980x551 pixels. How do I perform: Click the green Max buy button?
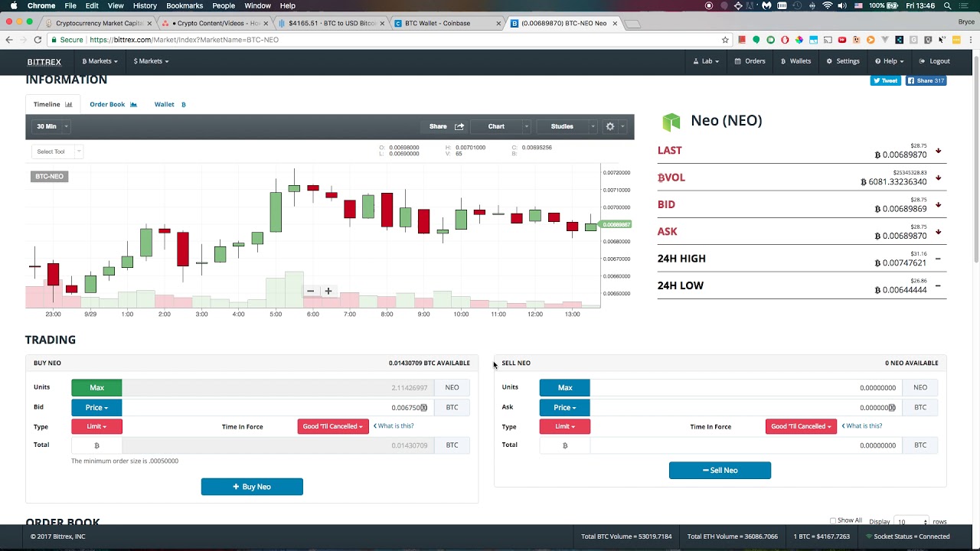pos(96,387)
